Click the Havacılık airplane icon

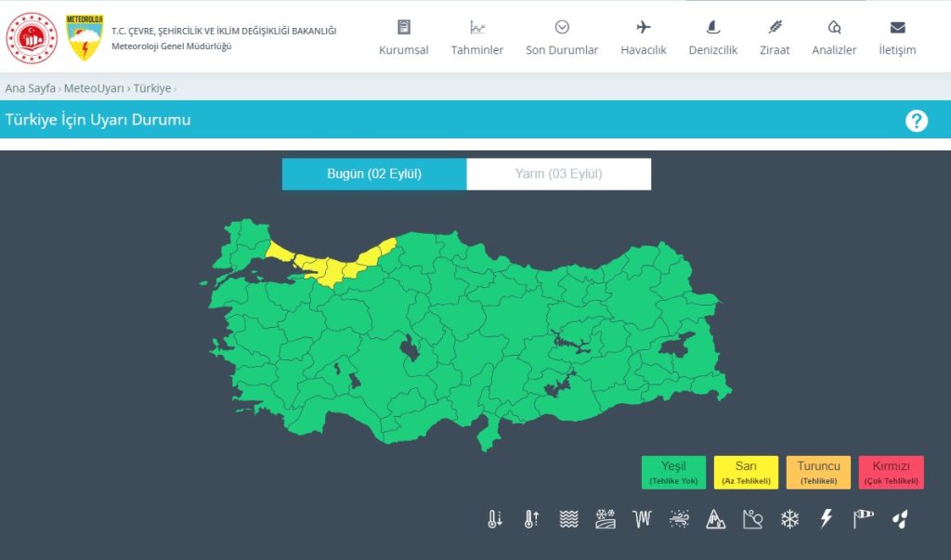click(644, 27)
